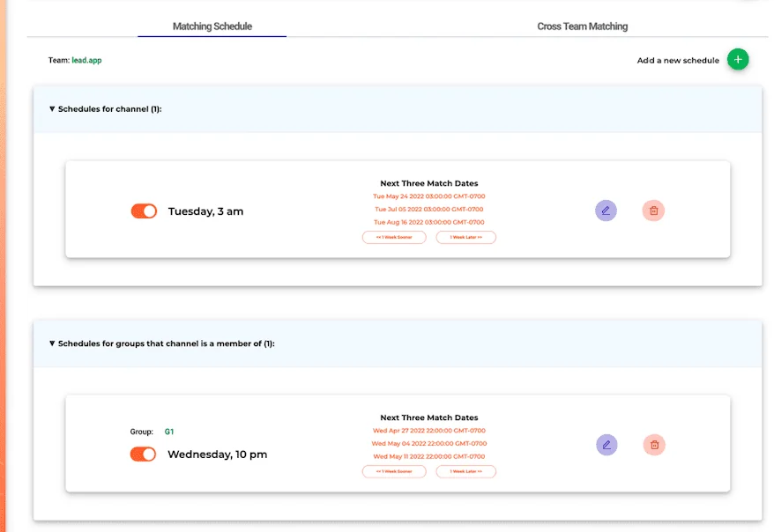The height and width of the screenshot is (532, 774).
Task: Delete the Tuesday, 3 am schedule
Action: [x=653, y=211]
